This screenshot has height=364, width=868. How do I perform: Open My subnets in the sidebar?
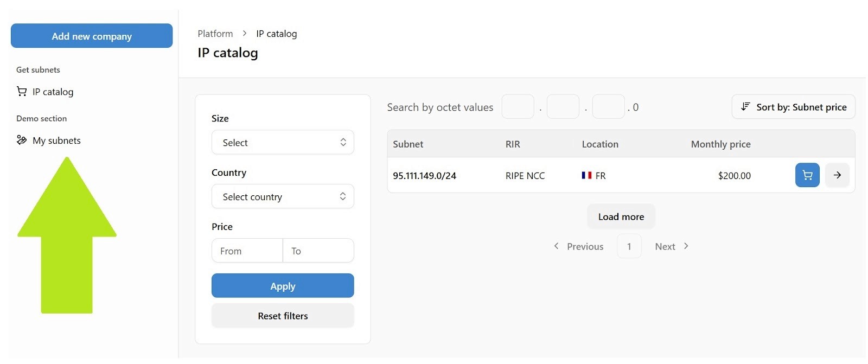tap(56, 141)
